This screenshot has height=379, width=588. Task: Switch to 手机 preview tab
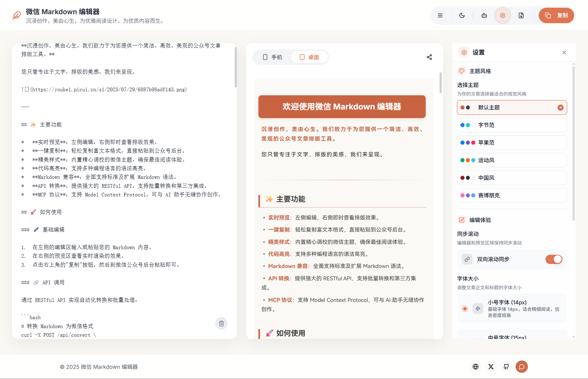tap(272, 57)
